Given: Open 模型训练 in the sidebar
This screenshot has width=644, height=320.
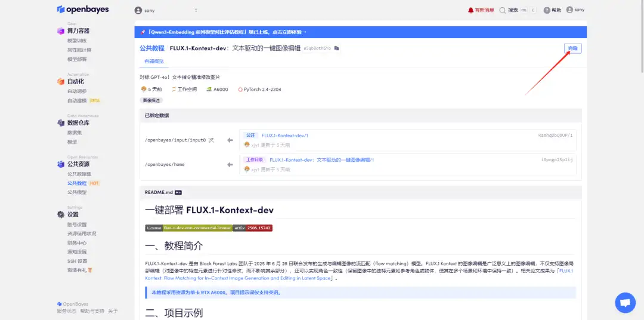Looking at the screenshot, I should [77, 41].
